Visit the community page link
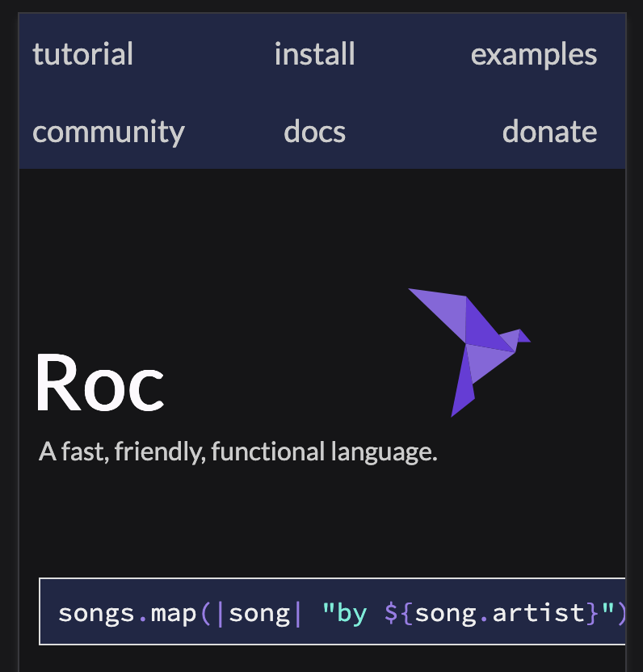 pyautogui.click(x=108, y=132)
